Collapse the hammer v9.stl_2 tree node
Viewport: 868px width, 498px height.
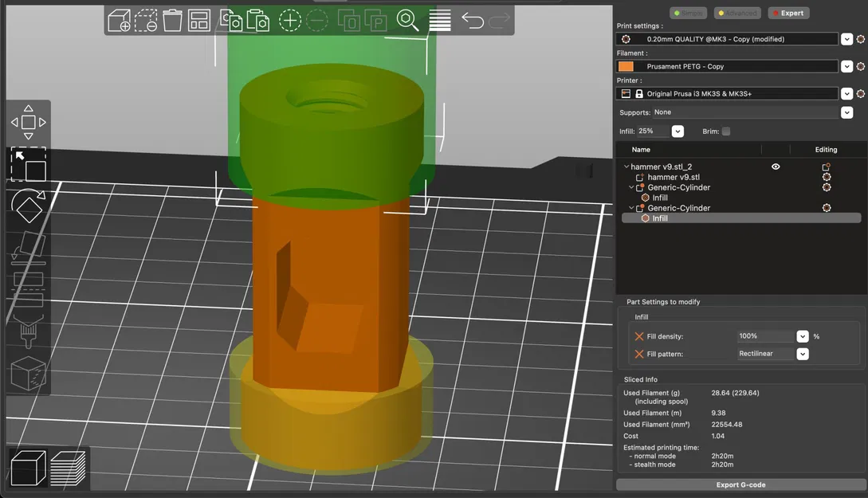pos(626,167)
